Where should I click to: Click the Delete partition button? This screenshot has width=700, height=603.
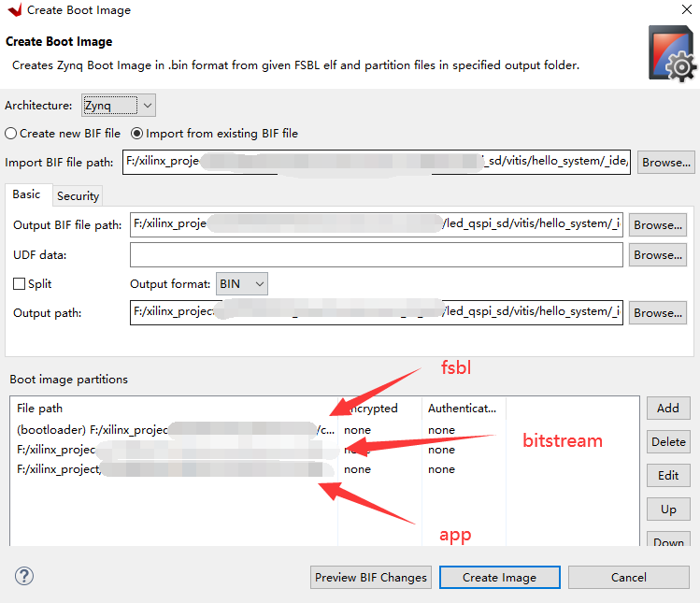(668, 442)
